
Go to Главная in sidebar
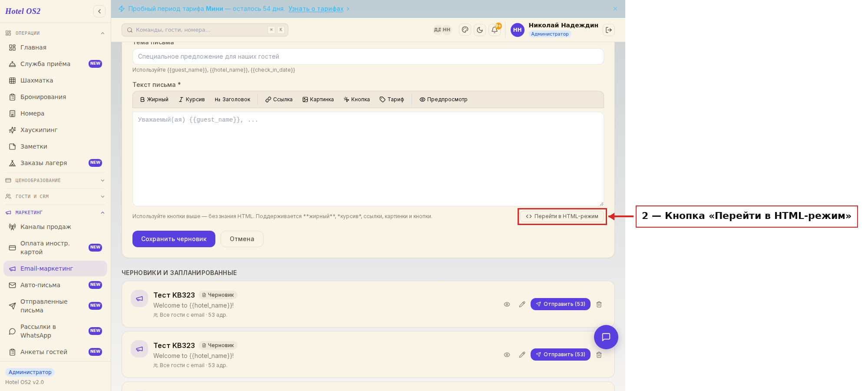coord(55,47)
